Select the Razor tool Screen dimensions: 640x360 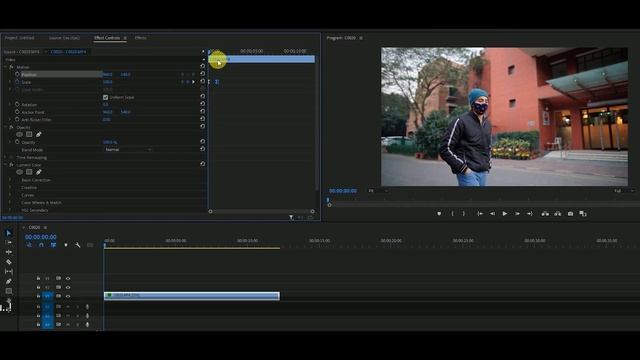pos(9,262)
